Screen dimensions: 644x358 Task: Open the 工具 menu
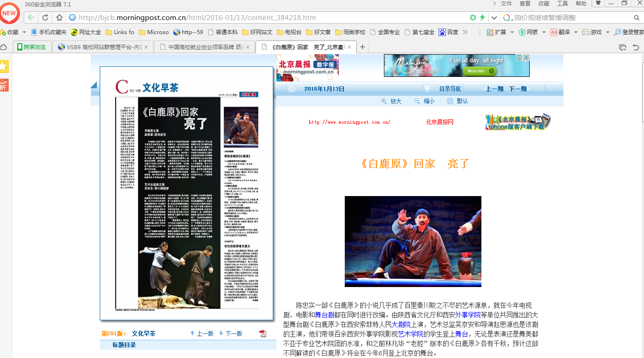tap(562, 4)
